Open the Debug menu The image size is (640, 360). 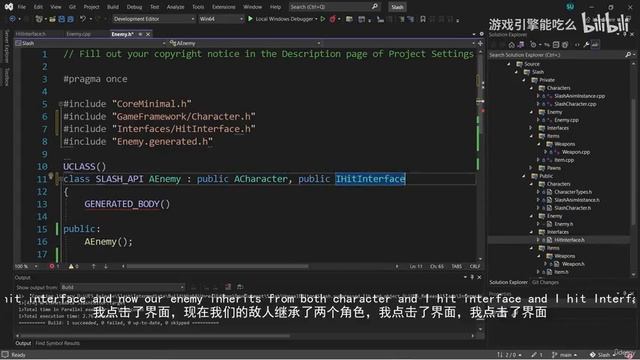[x=134, y=7]
